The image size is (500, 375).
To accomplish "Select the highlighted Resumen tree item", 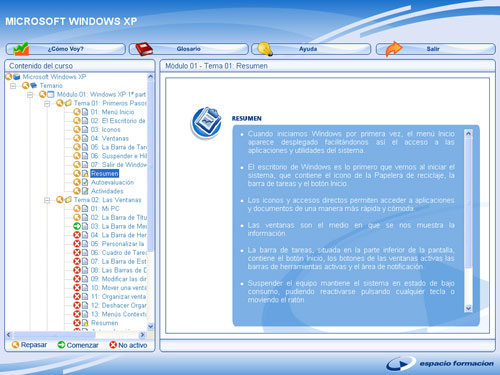I will point(105,174).
